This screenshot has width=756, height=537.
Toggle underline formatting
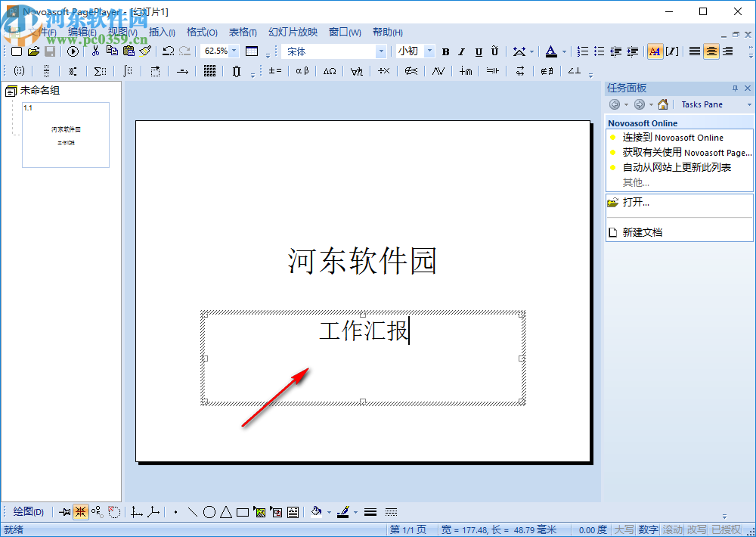click(478, 51)
